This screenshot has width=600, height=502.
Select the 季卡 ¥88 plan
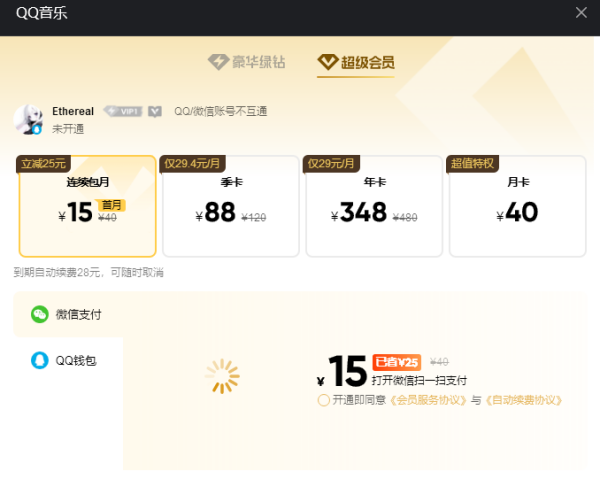(x=230, y=206)
